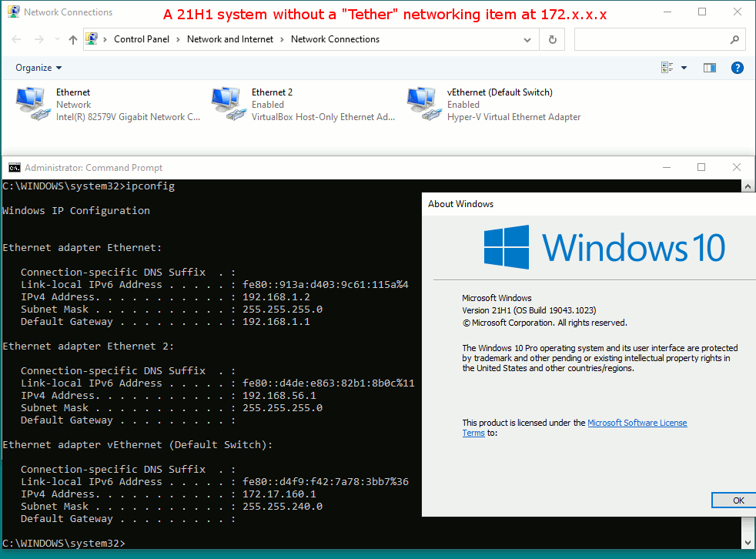756x559 pixels.
Task: Close the Command Prompt window
Action: click(x=737, y=167)
